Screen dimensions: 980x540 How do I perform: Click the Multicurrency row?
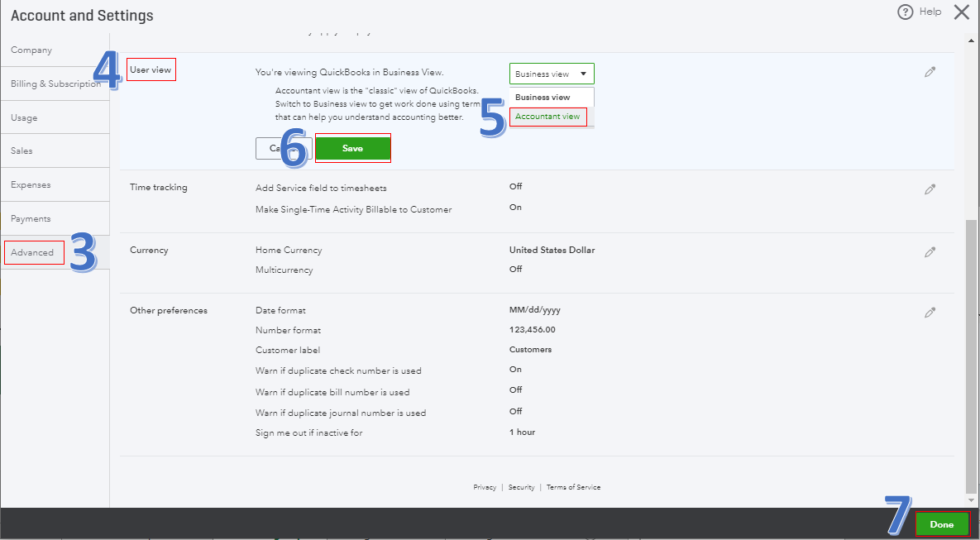coord(284,270)
